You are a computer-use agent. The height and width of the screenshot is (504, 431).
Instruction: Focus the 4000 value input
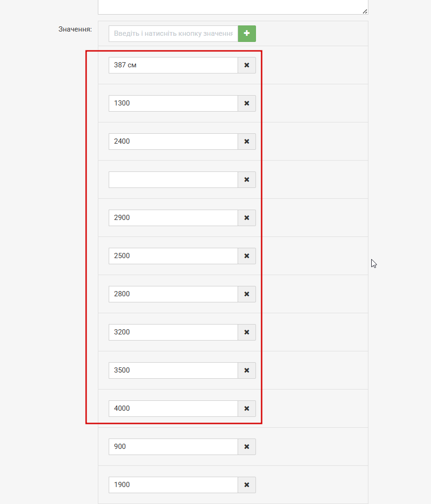pyautogui.click(x=174, y=408)
